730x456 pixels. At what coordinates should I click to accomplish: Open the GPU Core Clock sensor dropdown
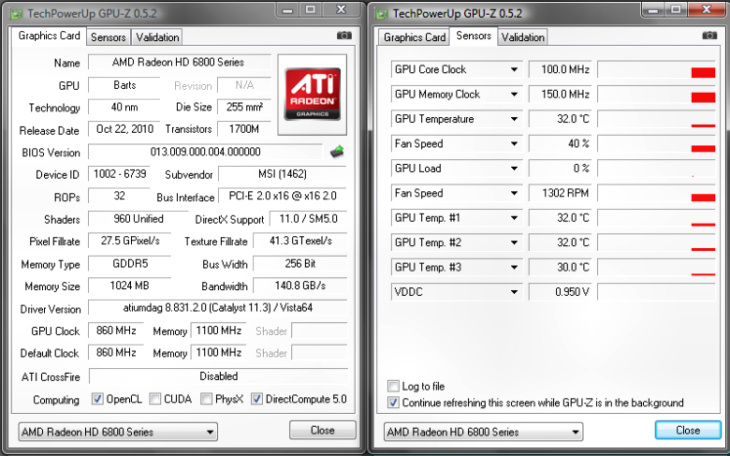coord(514,70)
